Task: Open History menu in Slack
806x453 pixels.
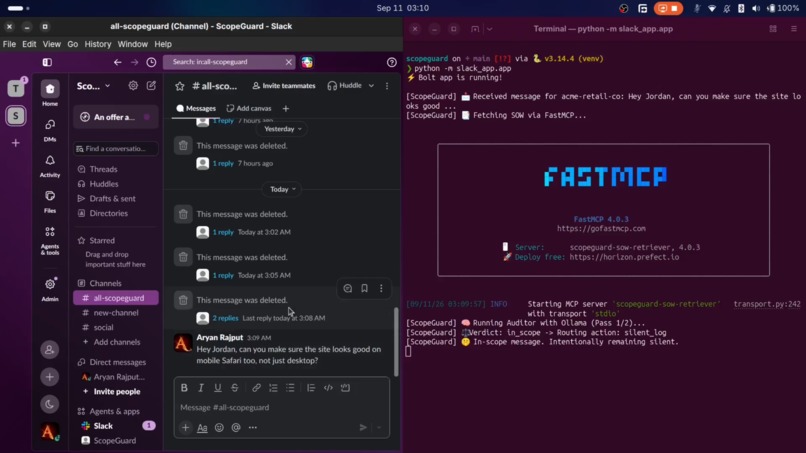Action: (x=98, y=44)
